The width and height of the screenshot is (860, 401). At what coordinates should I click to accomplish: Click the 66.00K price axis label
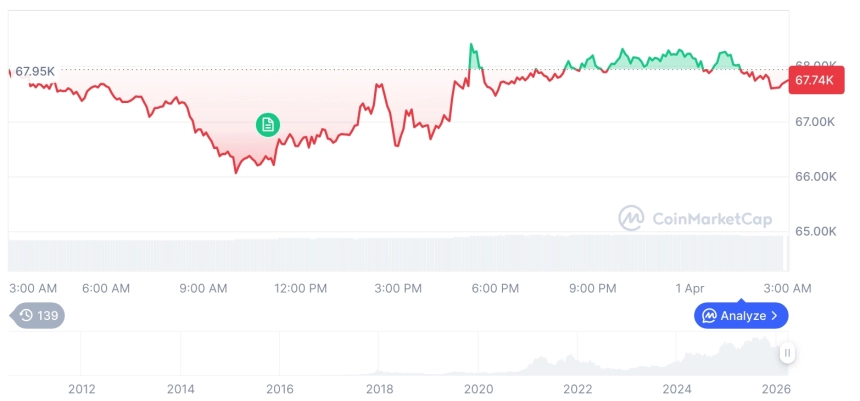[814, 177]
